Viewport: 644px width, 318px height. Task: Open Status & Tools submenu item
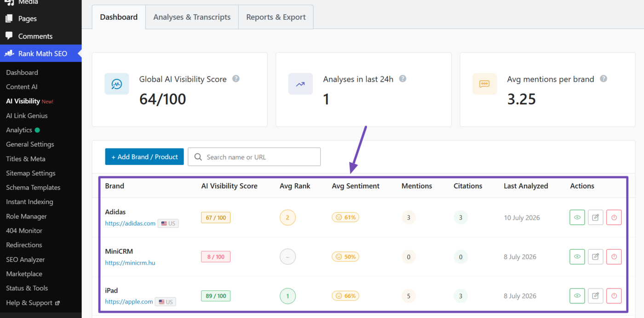coord(27,288)
